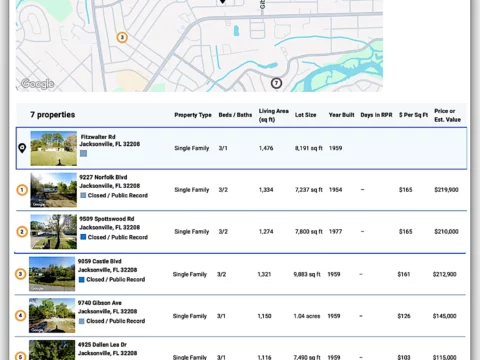Viewport: 480px width, 360px height.
Task: Open 9227 Norfolk Blvd property photo
Action: click(54, 190)
